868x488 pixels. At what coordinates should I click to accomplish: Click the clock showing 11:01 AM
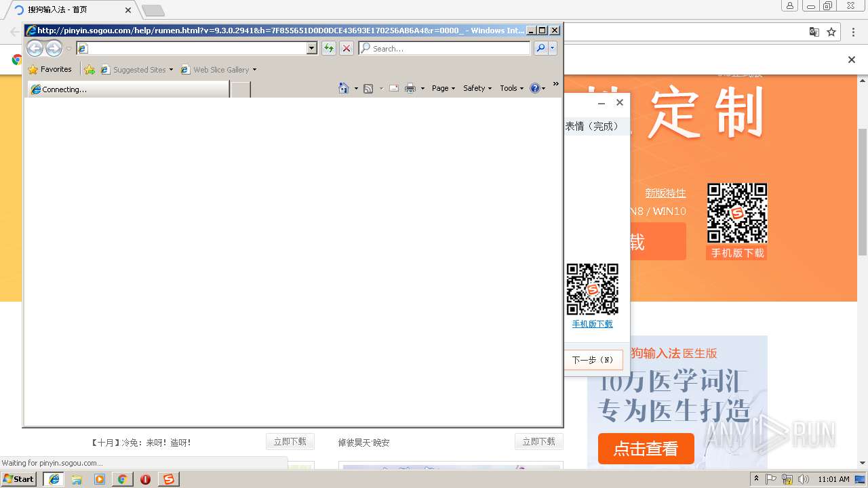coord(833,479)
